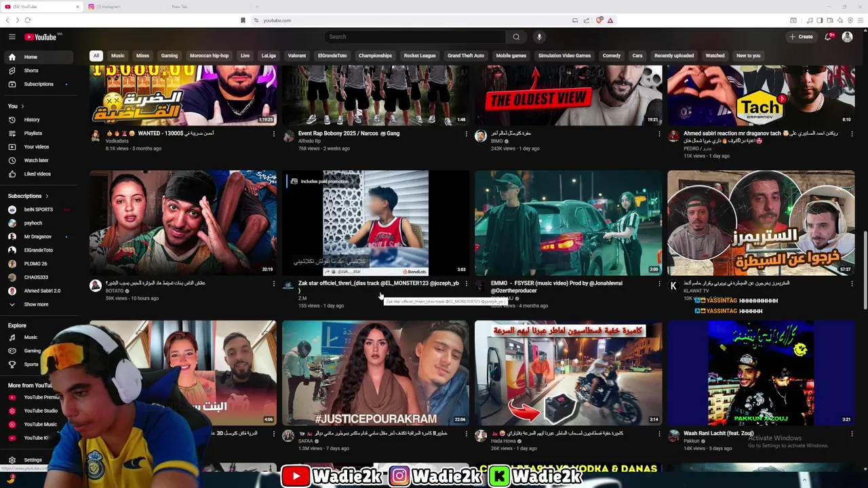
Task: Open the CHAOS333 channel subscription
Action: coord(36,277)
